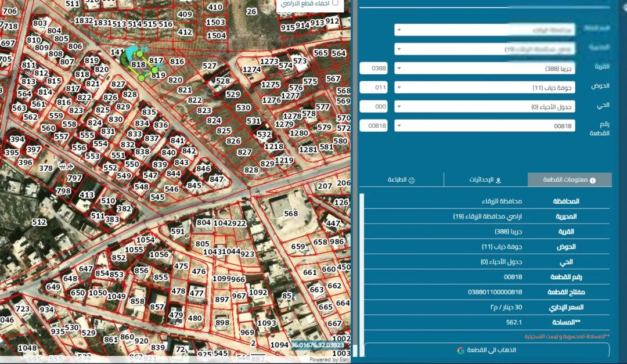Screen dimensions: 627x364
Task: Select parcel 512 on the map
Action: click(x=39, y=222)
